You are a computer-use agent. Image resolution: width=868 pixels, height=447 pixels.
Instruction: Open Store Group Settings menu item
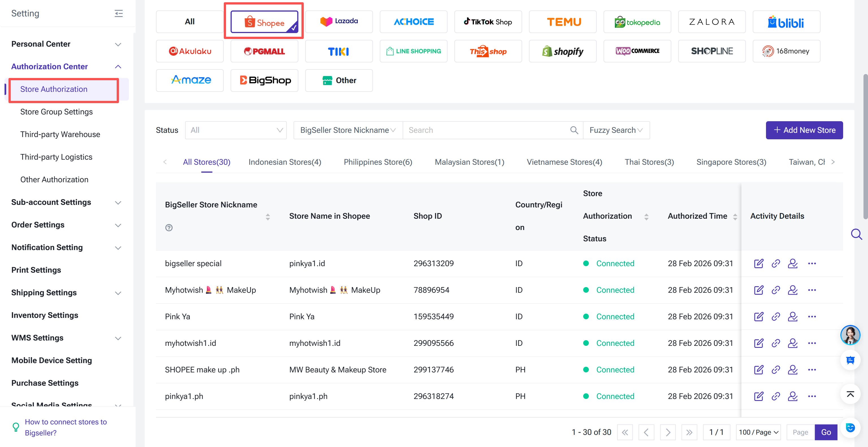[56, 112]
